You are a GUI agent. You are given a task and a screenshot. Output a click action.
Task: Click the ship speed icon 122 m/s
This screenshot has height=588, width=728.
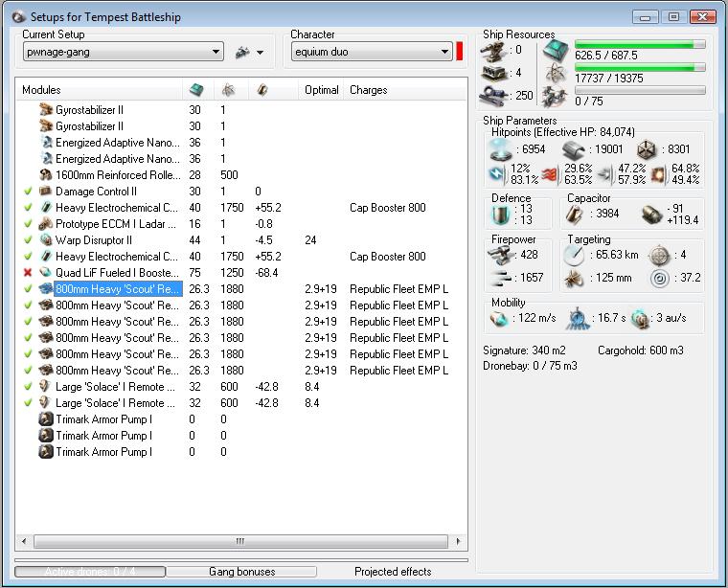pos(499,318)
